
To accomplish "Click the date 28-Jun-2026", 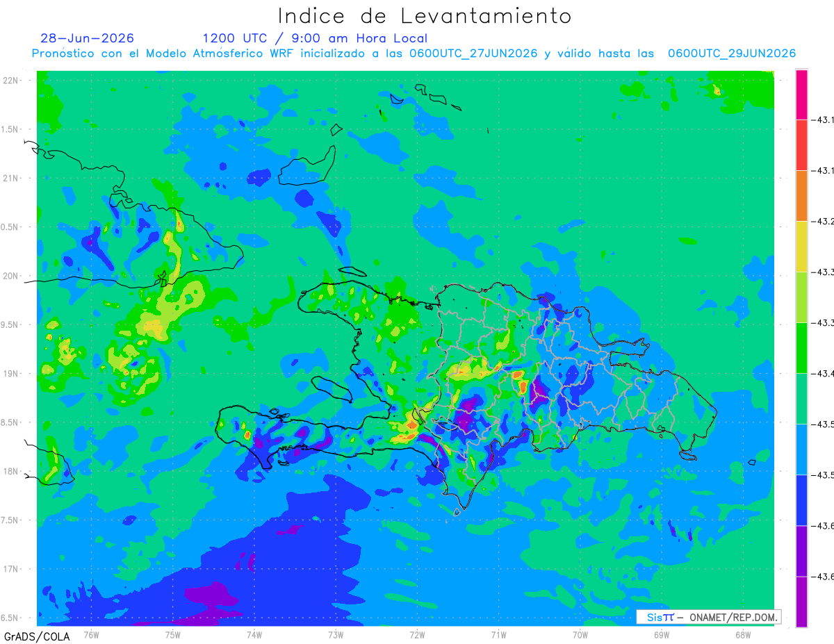I will pyautogui.click(x=88, y=38).
